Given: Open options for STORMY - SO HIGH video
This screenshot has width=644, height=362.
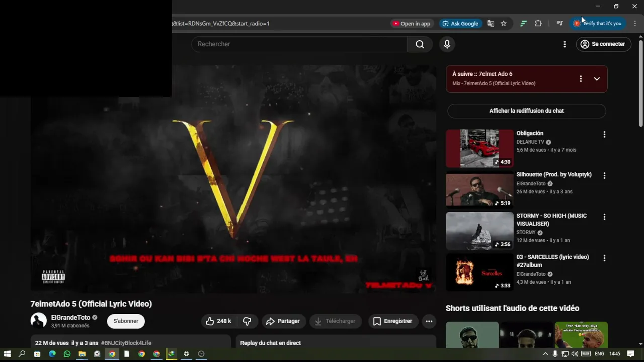Looking at the screenshot, I should [604, 217].
